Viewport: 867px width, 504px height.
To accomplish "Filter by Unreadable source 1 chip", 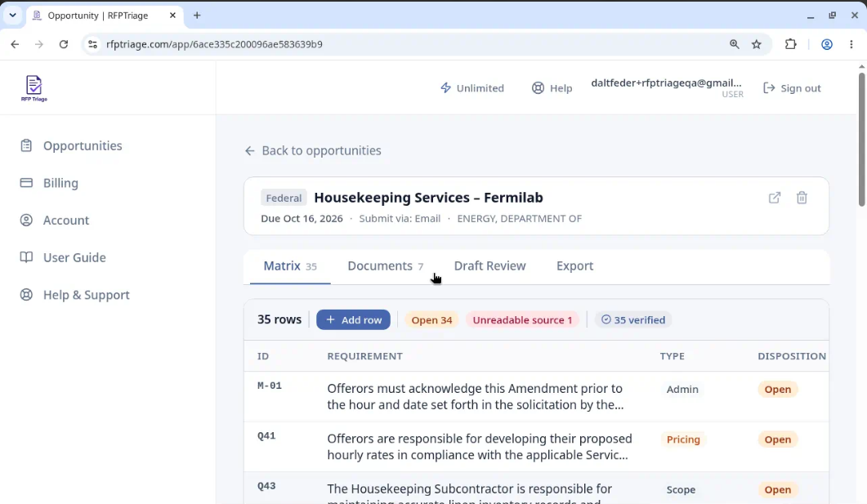I will 522,320.
